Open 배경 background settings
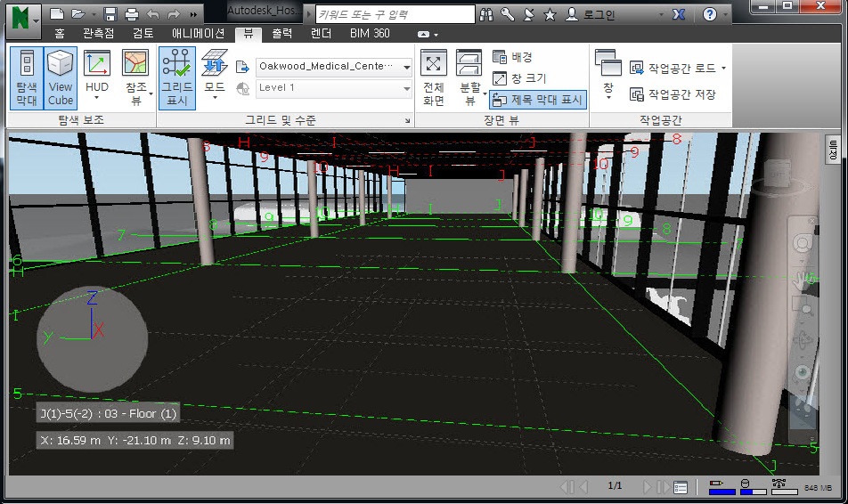 coord(513,56)
